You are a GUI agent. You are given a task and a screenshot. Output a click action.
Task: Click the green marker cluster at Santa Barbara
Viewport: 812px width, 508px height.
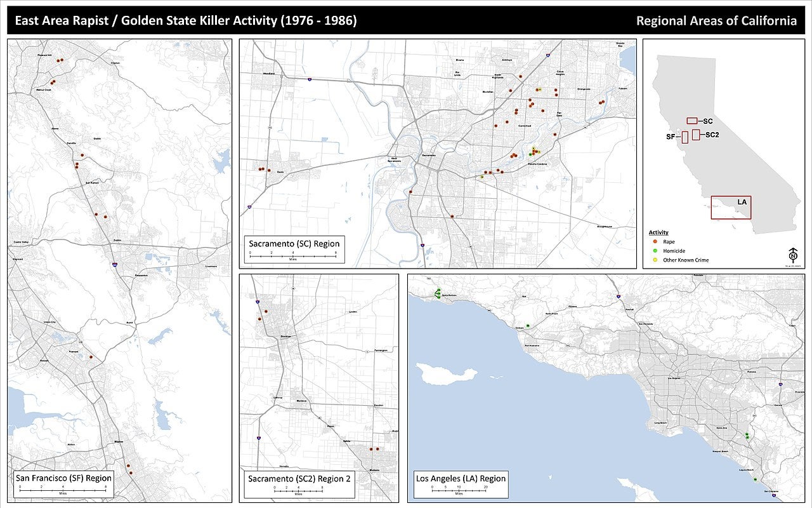438,293
